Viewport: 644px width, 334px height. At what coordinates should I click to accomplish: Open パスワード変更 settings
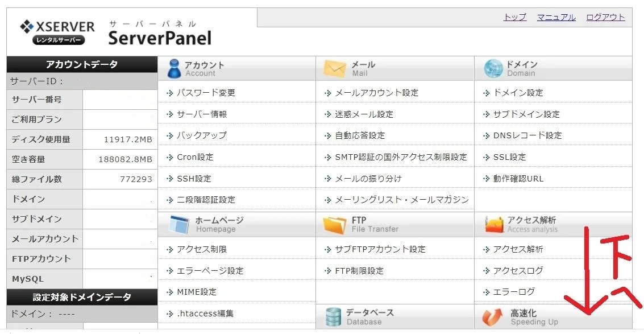point(206,93)
